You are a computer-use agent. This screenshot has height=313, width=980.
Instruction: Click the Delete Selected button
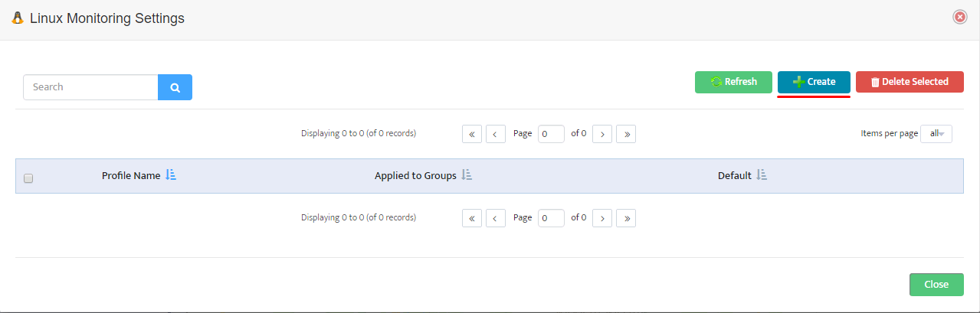[910, 82]
